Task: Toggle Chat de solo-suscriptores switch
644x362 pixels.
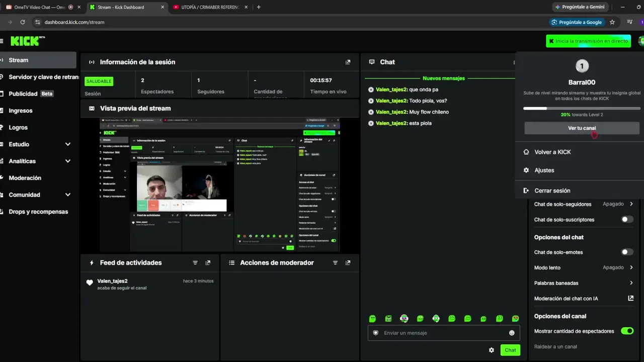Action: tap(627, 220)
